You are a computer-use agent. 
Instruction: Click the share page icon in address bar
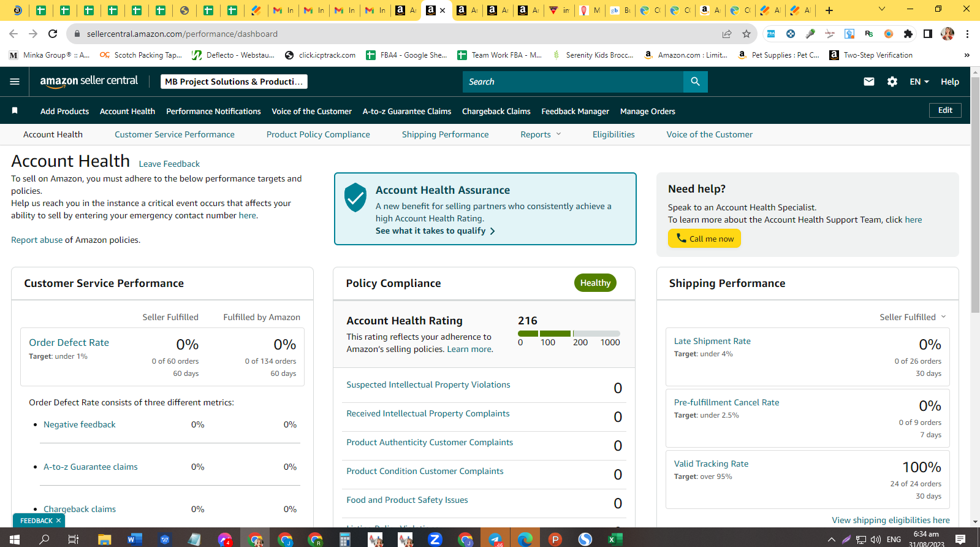727,34
